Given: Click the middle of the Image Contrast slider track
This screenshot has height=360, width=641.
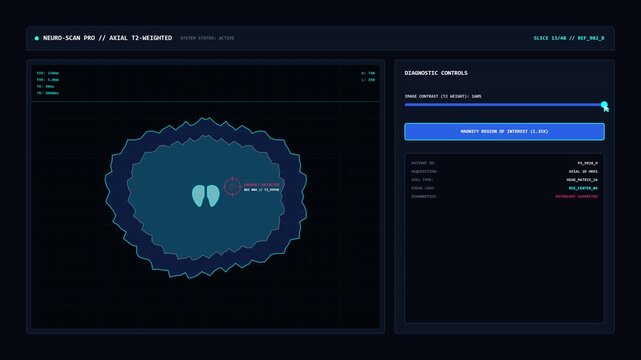Looking at the screenshot, I should coord(504,105).
